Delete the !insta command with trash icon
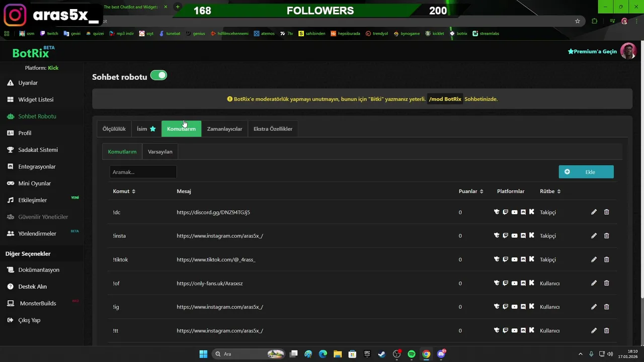Viewport: 644px width, 362px height. (606, 236)
